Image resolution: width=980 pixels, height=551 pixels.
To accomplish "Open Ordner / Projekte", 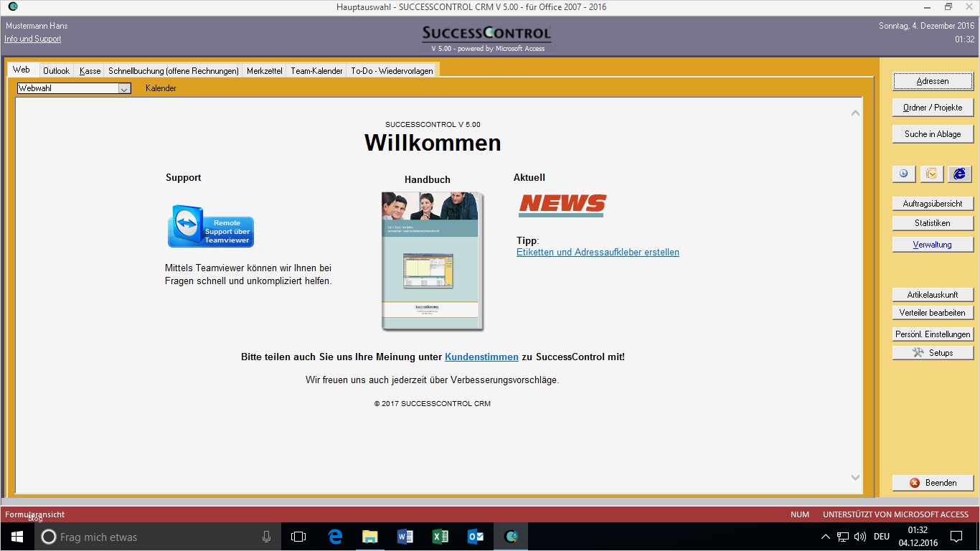I will [x=933, y=108].
